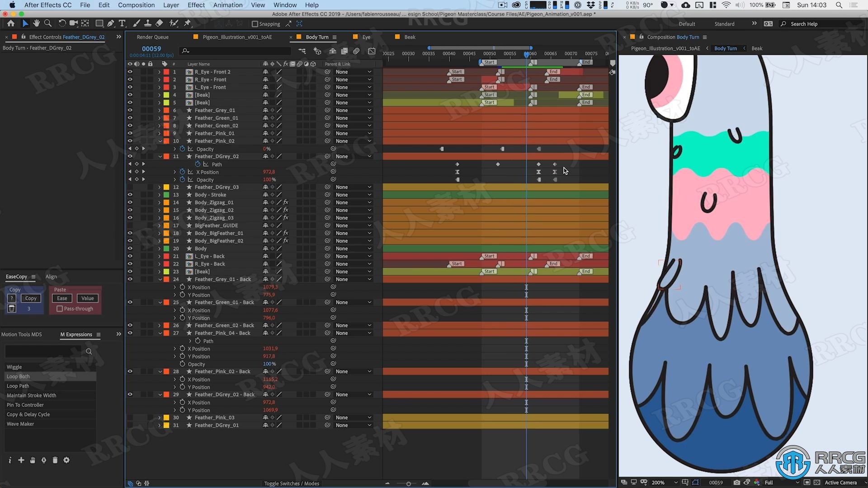868x488 pixels.
Task: Collapse the Feather_Grey_01 - Back layer
Action: (x=160, y=279)
